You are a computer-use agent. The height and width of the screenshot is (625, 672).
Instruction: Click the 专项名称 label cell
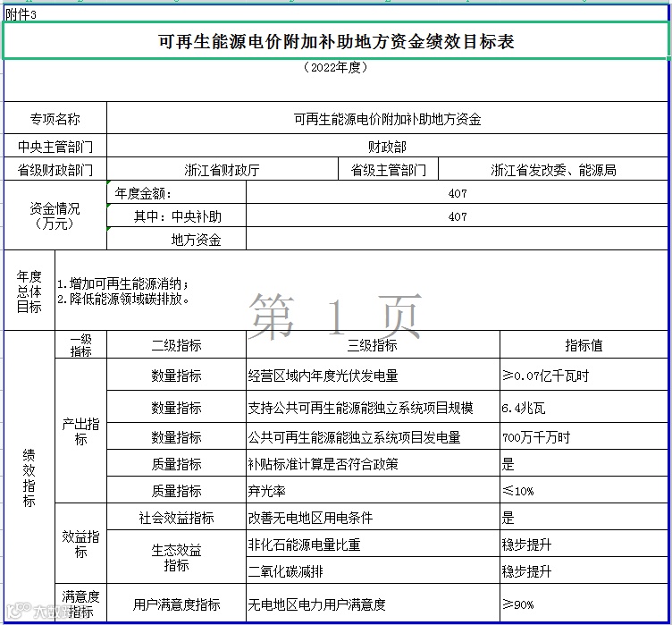click(x=55, y=118)
